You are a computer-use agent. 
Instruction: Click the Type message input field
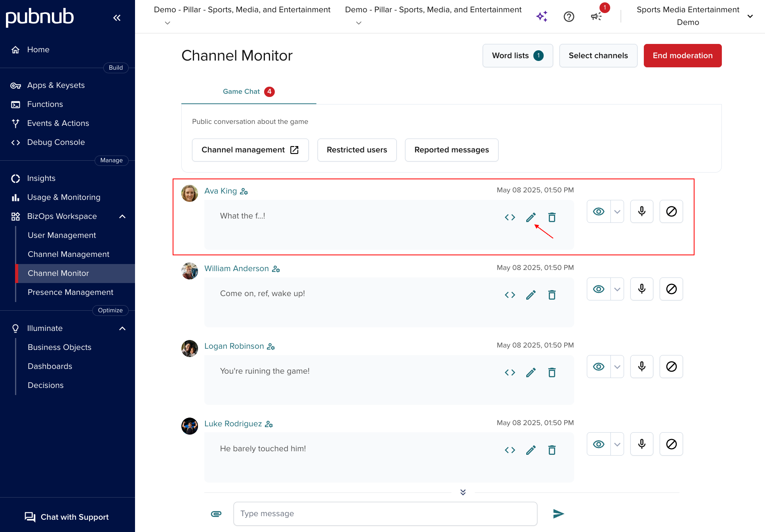(x=385, y=514)
